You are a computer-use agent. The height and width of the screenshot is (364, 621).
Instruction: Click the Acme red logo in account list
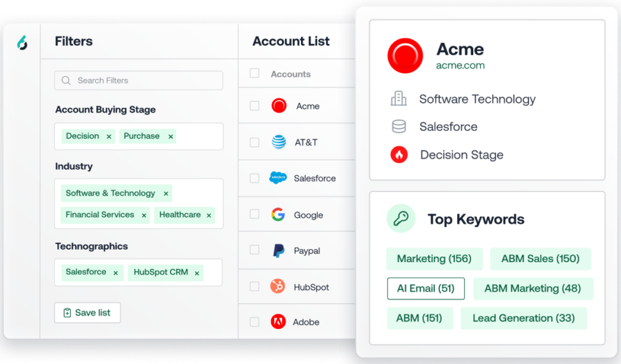pos(279,106)
